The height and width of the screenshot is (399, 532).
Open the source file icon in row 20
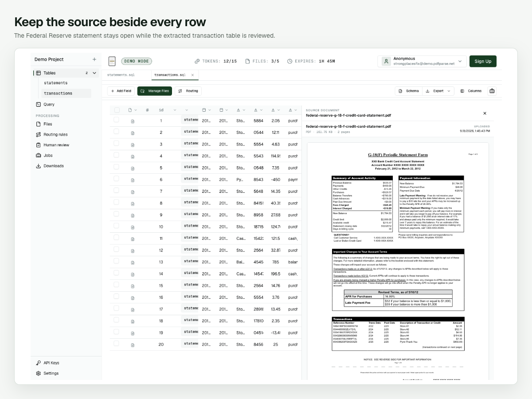point(133,345)
